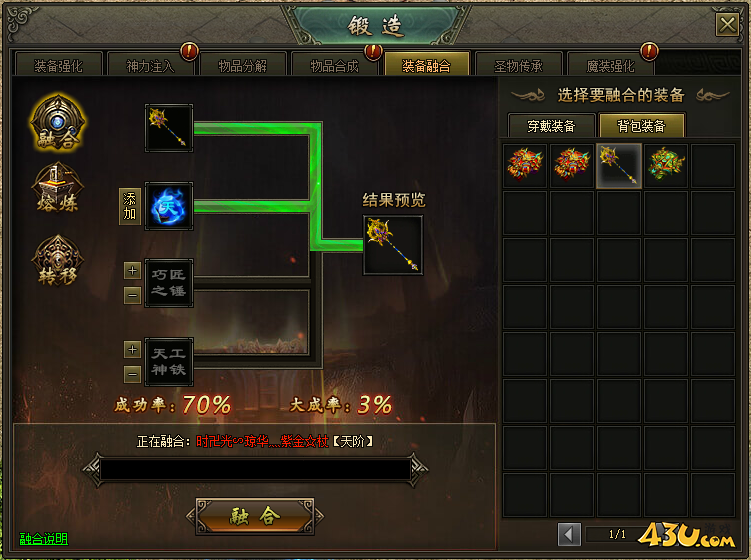This screenshot has height=560, width=751.
Task: Select the 熔炼 smelting mode icon
Action: pos(57,189)
